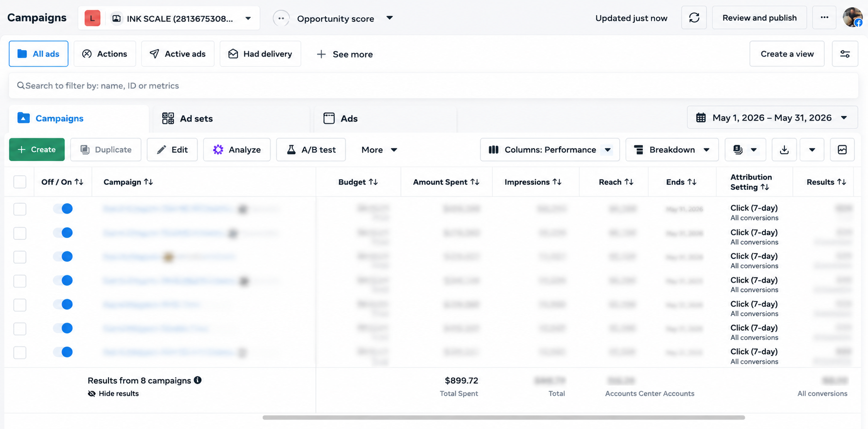Click Review and publish
868x429 pixels.
coord(759,18)
